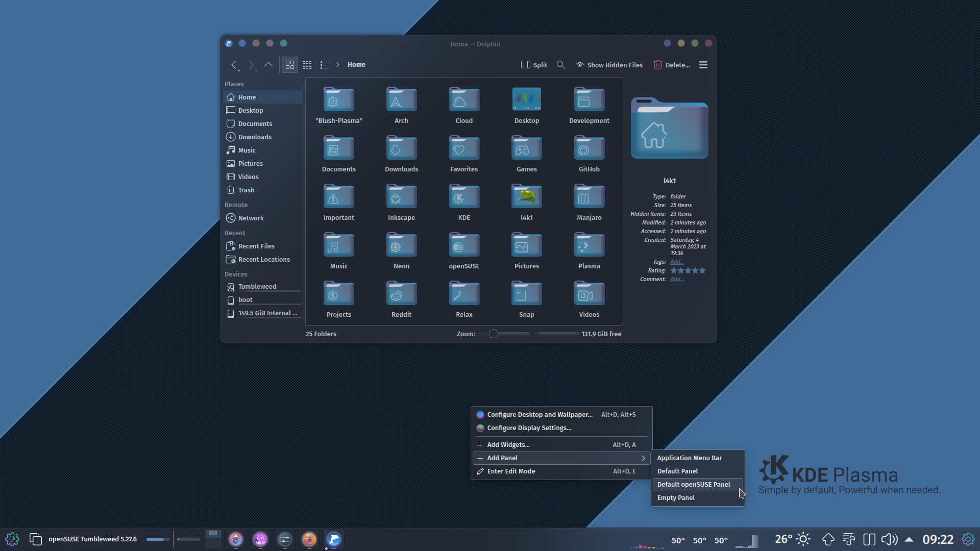The width and height of the screenshot is (980, 551).
Task: Select the Tumbleweed device
Action: click(x=263, y=287)
